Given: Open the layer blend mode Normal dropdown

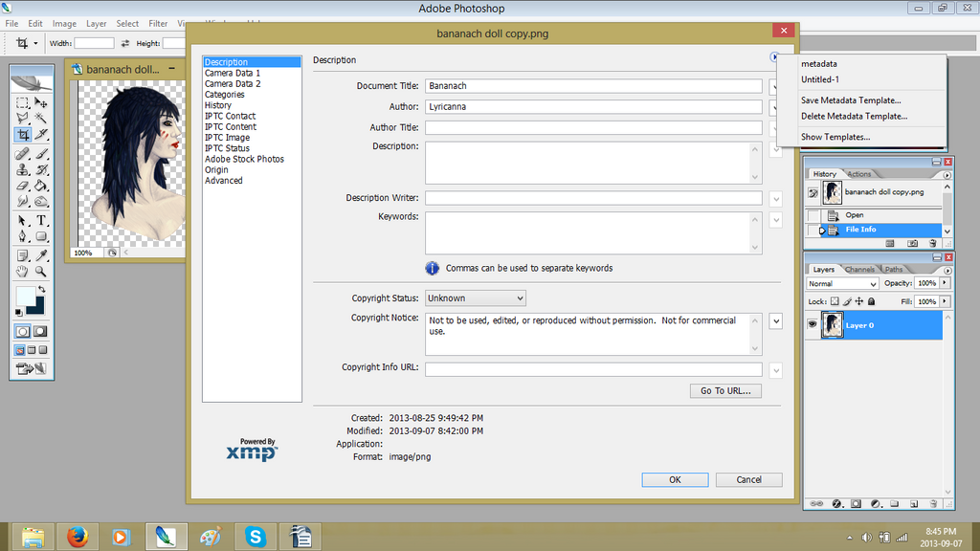Looking at the screenshot, I should (x=842, y=283).
